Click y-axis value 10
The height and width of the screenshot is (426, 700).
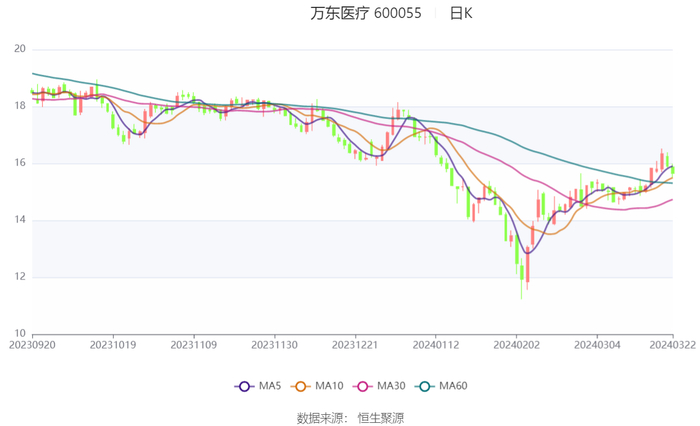[x=20, y=334]
